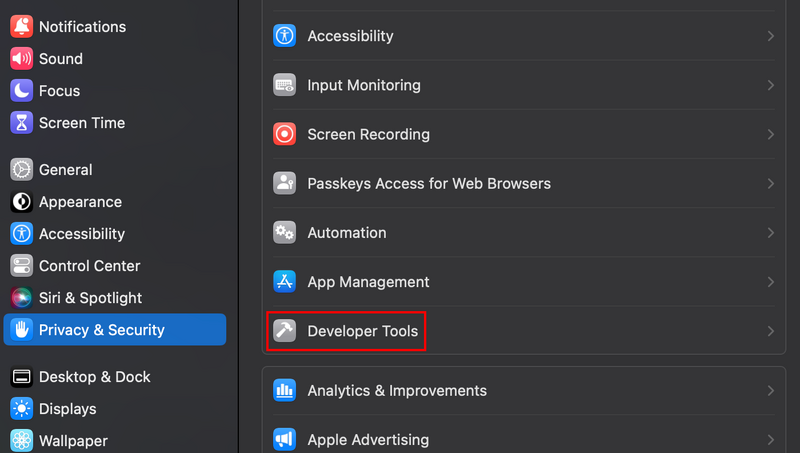The image size is (800, 453).
Task: Click the Apple Advertising megaphone icon
Action: (284, 439)
